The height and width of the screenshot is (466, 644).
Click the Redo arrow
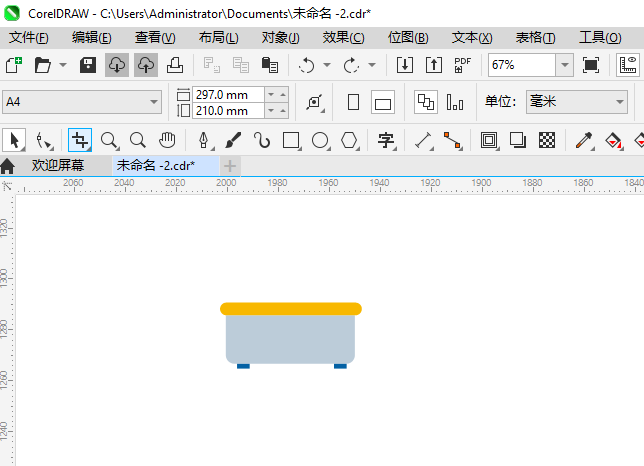click(351, 65)
